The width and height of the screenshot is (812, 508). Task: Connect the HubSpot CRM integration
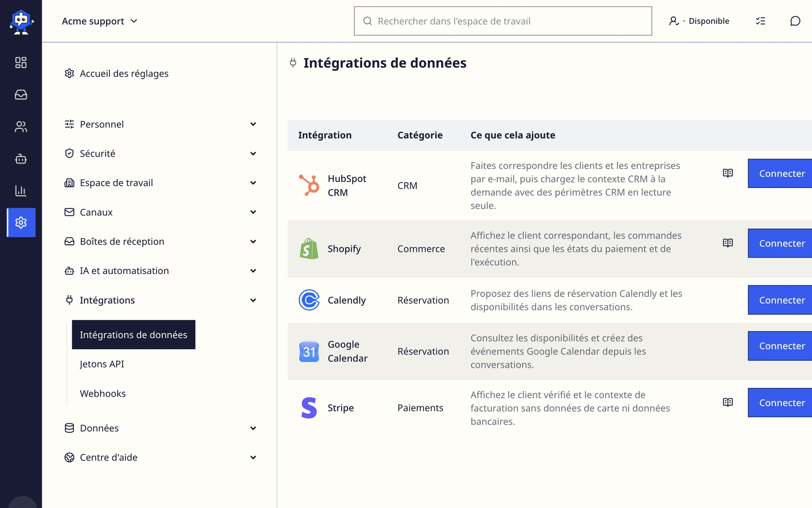tap(780, 174)
